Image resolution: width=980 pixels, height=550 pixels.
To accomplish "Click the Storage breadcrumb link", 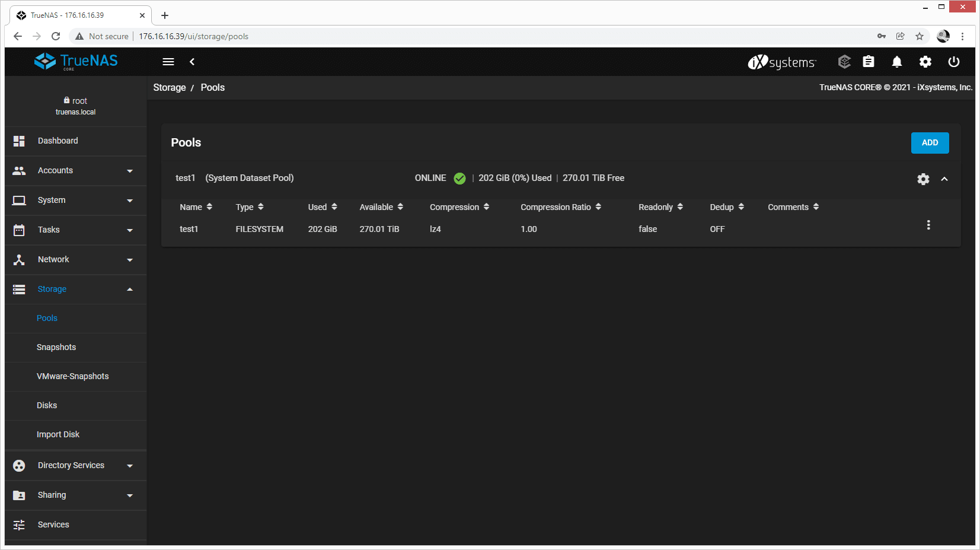I will [x=170, y=87].
